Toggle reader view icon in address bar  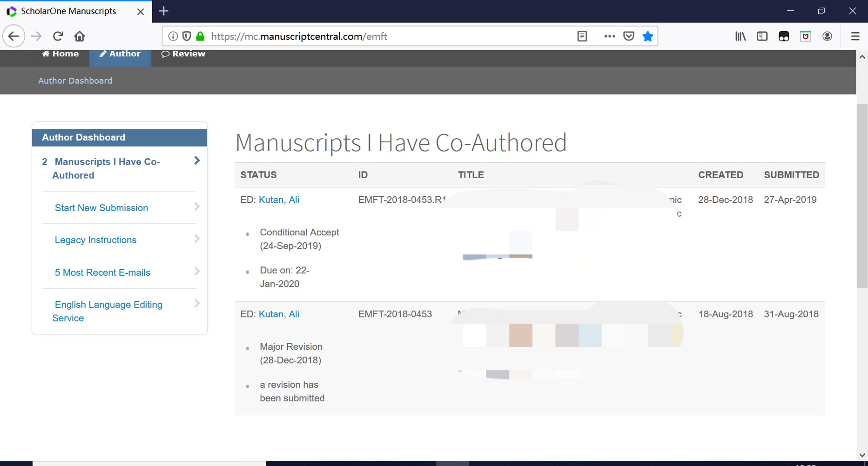[582, 36]
